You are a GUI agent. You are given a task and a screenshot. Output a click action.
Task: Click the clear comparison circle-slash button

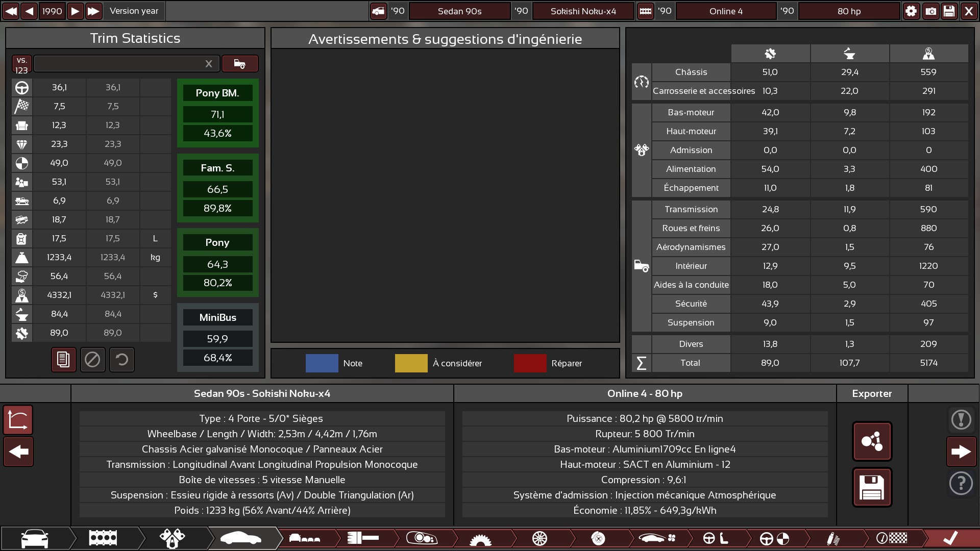point(92,360)
